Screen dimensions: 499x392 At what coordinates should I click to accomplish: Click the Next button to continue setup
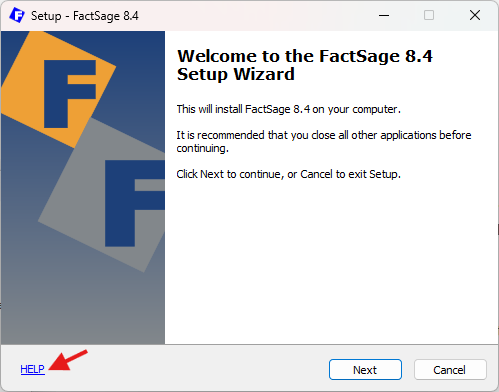tap(365, 369)
